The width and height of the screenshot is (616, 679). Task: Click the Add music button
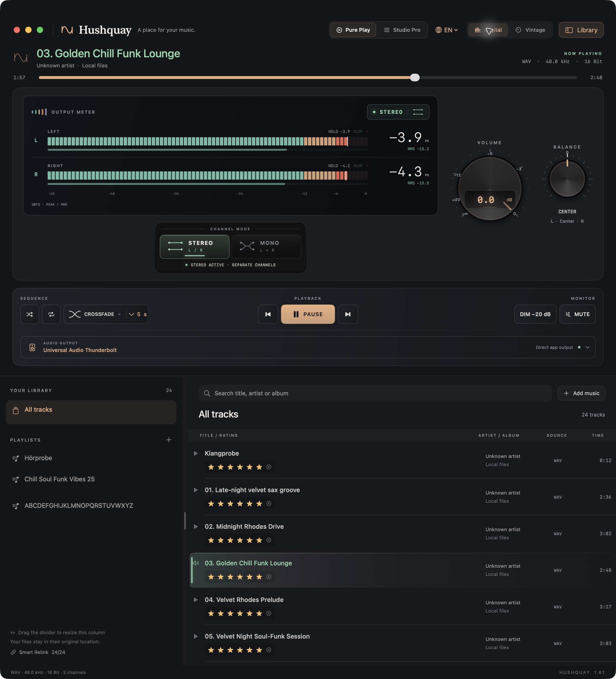pyautogui.click(x=581, y=393)
